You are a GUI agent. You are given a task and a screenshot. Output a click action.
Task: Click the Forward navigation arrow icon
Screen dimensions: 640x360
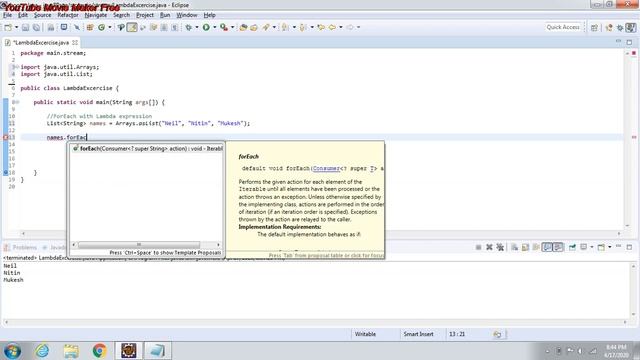coord(350,27)
